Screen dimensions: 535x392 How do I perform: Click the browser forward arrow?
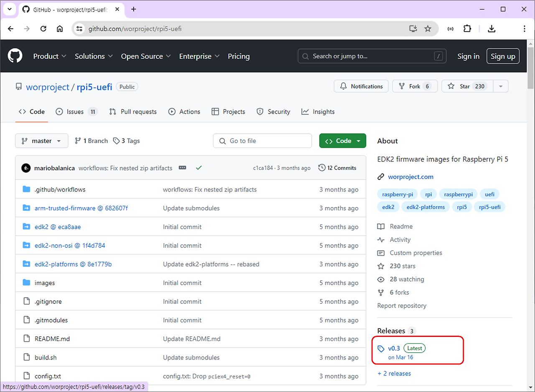click(x=27, y=29)
